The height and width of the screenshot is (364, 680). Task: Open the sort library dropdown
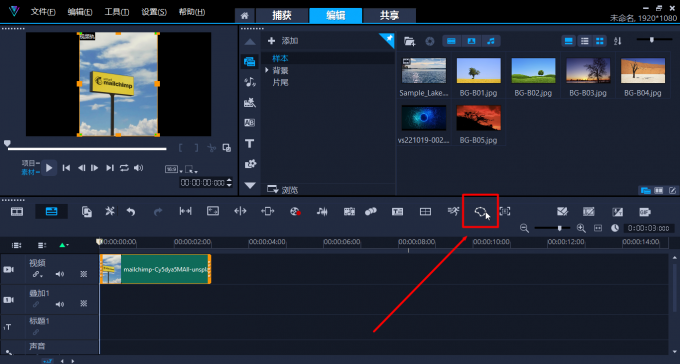click(x=618, y=41)
